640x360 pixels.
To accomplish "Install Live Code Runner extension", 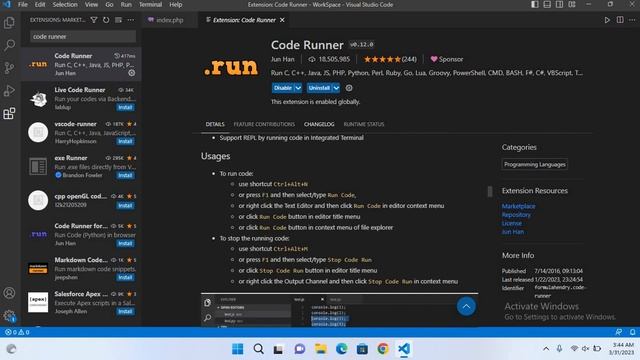I will click(125, 107).
